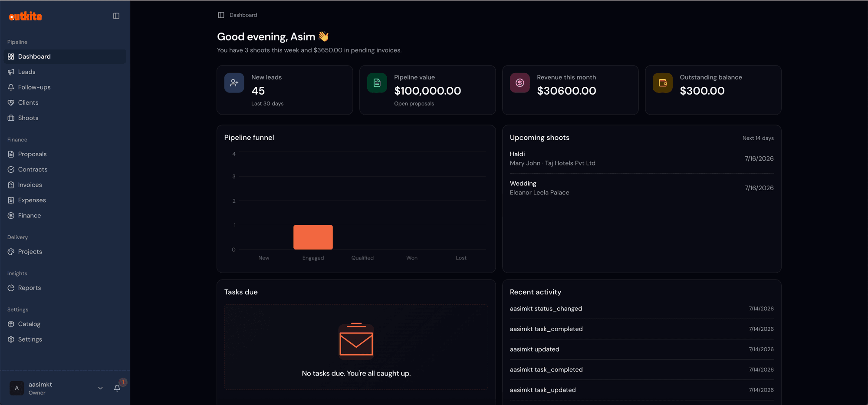The image size is (868, 405).
Task: Click the New leads user-plus icon
Action: (234, 83)
